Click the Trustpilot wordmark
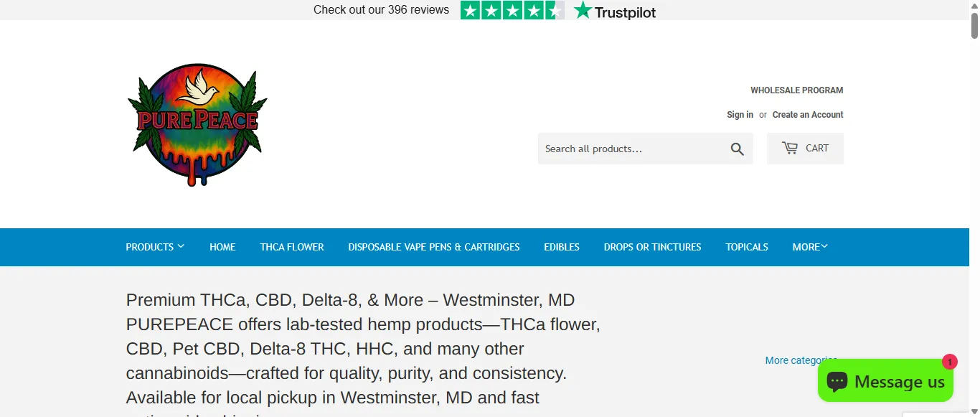Screen dimensions: 980x417 (x=624, y=11)
